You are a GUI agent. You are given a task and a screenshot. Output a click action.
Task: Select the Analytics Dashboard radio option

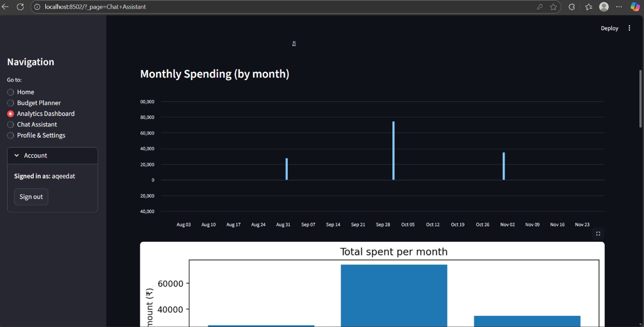click(x=41, y=114)
